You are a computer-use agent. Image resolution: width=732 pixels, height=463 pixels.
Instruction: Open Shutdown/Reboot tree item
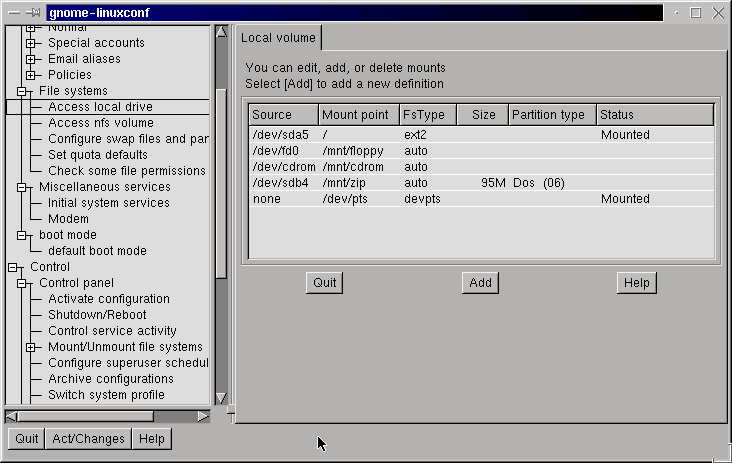click(x=97, y=315)
